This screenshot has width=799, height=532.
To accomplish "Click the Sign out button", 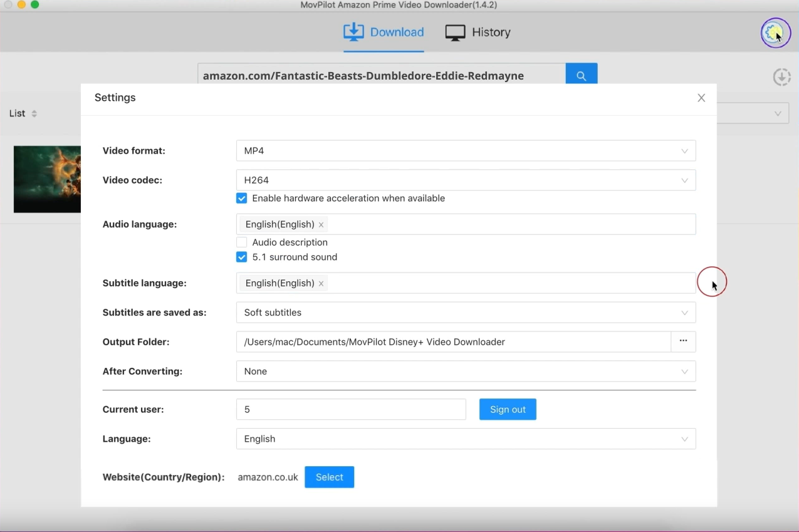I will 508,409.
